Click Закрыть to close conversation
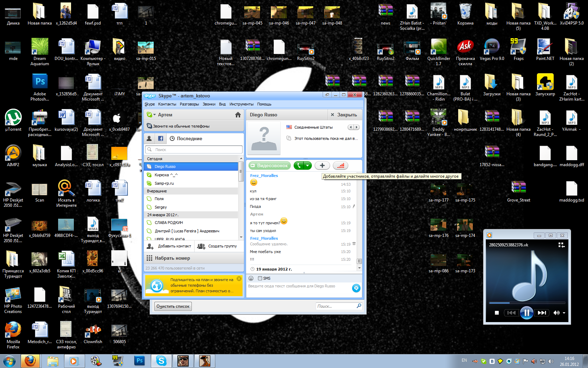This screenshot has height=368, width=588. tap(344, 115)
